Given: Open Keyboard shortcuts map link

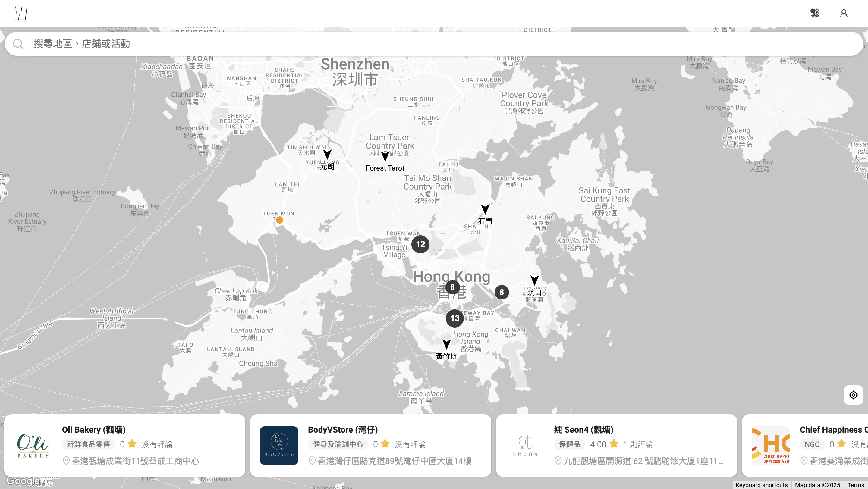Looking at the screenshot, I should (761, 485).
